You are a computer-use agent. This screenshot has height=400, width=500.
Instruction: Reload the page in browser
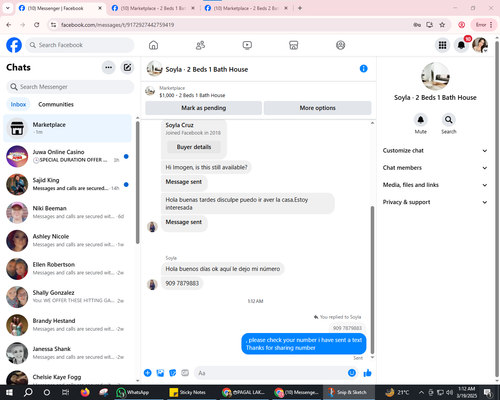click(37, 25)
